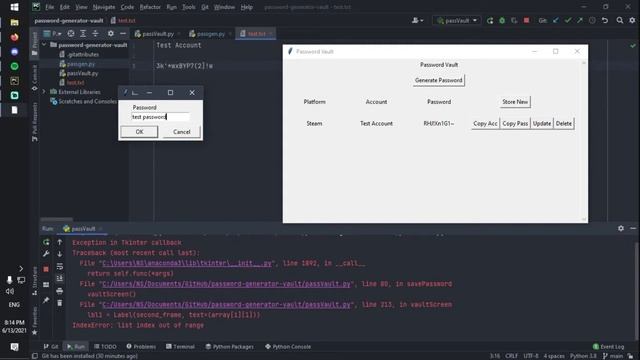The width and height of the screenshot is (640, 360).
Task: Collapse the password-generator-vault root folder
Action: [x=44, y=45]
